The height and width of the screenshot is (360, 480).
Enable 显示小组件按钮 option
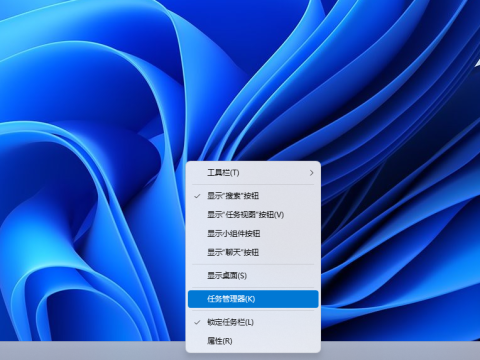pos(253,234)
